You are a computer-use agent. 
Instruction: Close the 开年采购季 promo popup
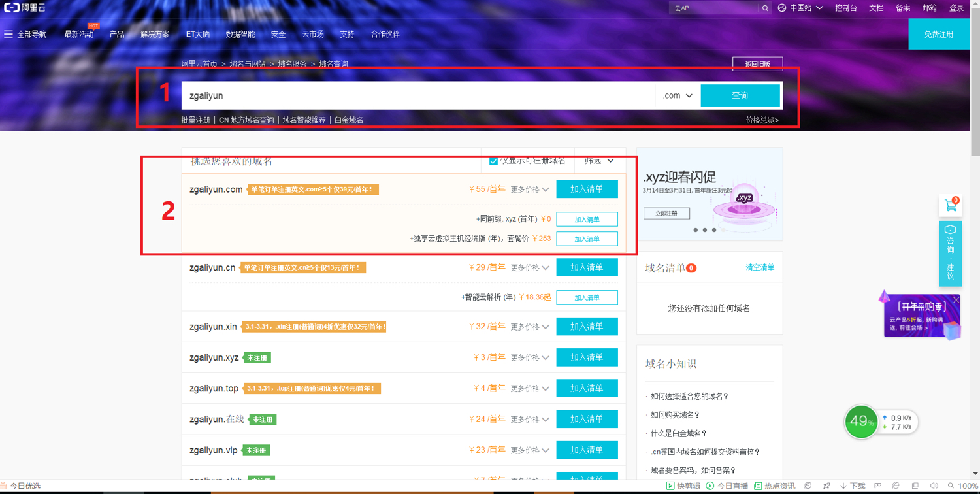tap(956, 300)
